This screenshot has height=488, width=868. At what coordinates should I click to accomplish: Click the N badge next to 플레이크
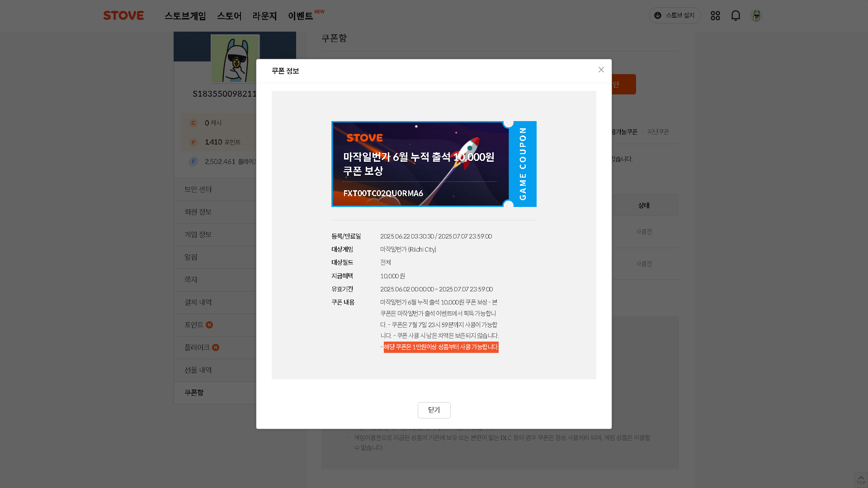(216, 347)
